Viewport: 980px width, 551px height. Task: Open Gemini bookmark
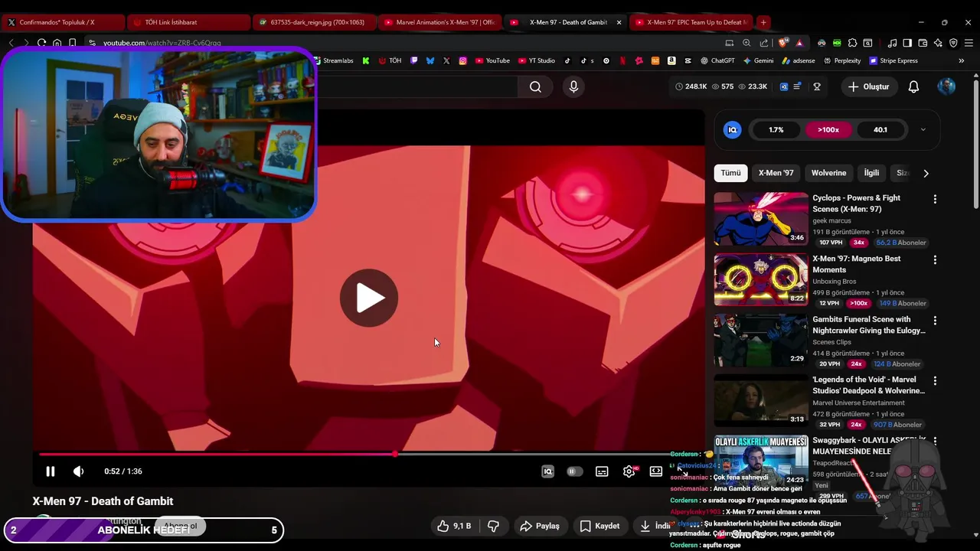click(758, 60)
